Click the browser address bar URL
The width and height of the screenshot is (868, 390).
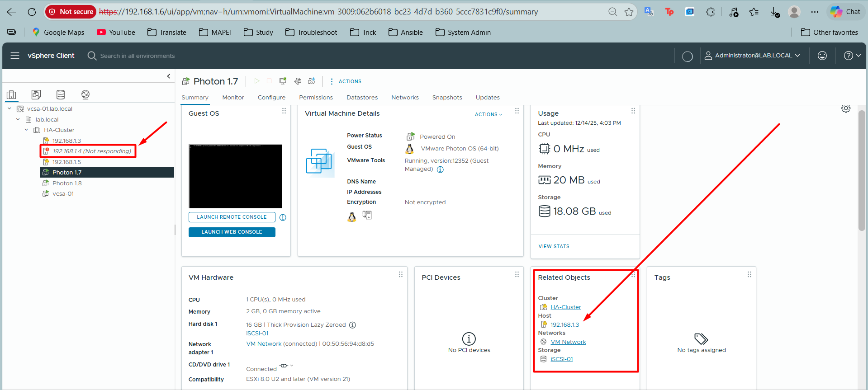click(x=318, y=12)
